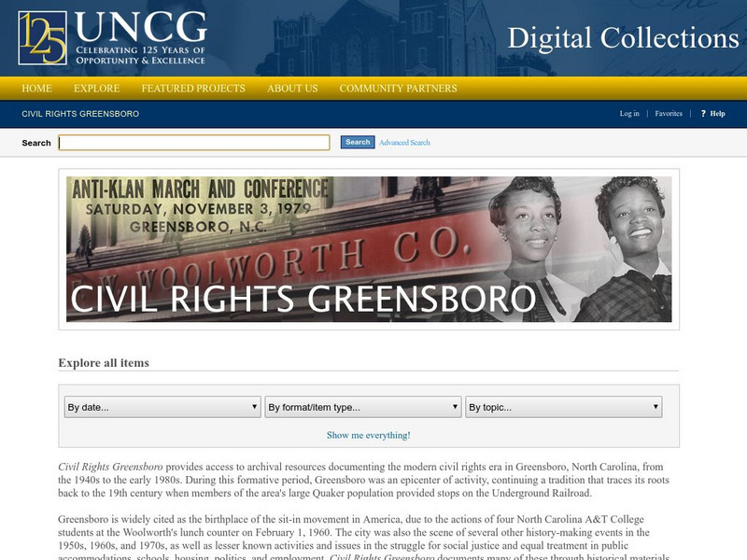Click the Civil Rights Greensboro breadcrumb link
This screenshot has height=560, width=747.
[x=80, y=114]
